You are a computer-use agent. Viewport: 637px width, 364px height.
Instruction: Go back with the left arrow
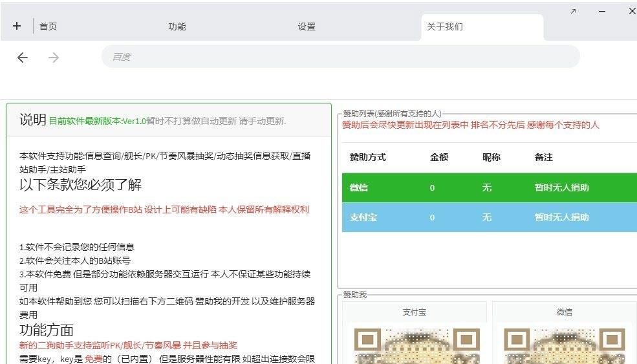pos(23,58)
